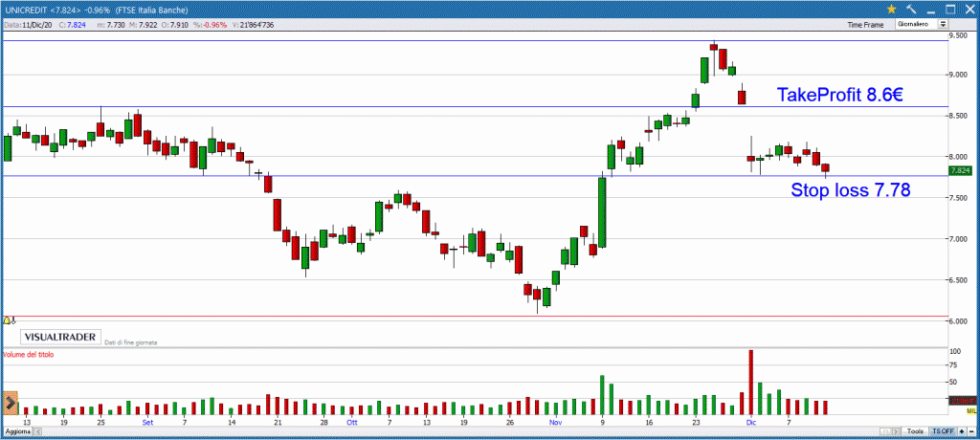Click the Ott date axis label
This screenshot has height=440, width=980.
pos(351,423)
